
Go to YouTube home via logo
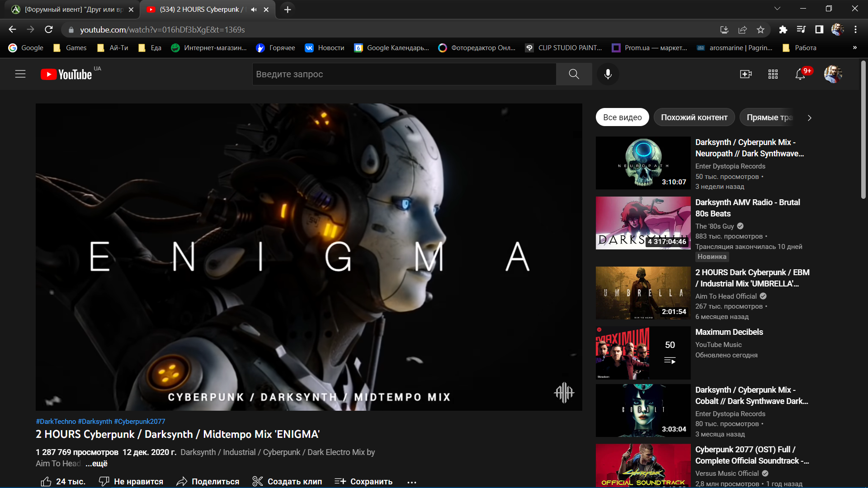tap(66, 74)
